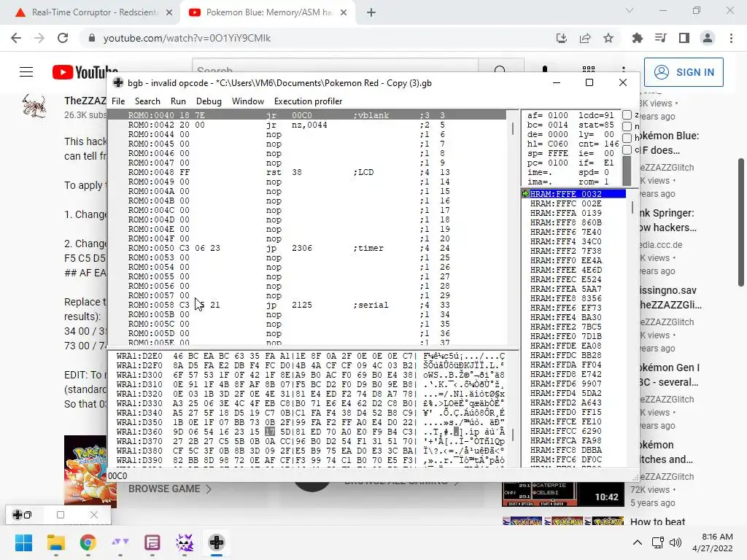Show hidden system tray icons

(638, 542)
